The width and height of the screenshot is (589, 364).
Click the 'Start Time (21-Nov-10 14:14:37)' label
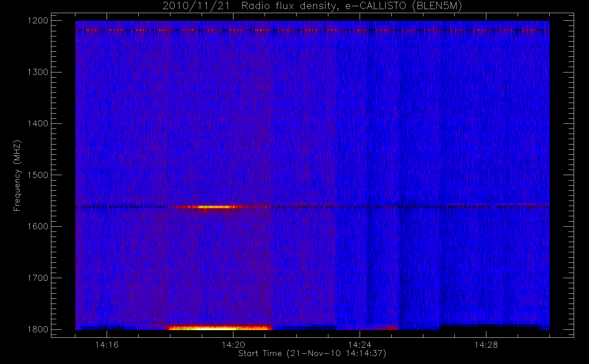pos(312,353)
